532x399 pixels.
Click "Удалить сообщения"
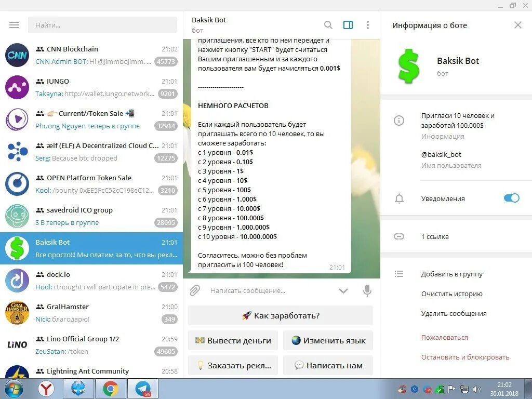point(454,313)
